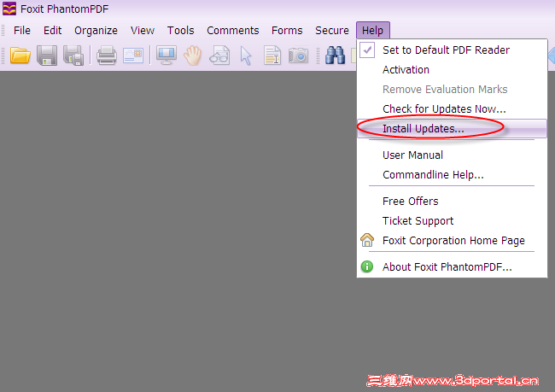Click the green info icon beside About
555x392 pixels.
click(x=367, y=266)
